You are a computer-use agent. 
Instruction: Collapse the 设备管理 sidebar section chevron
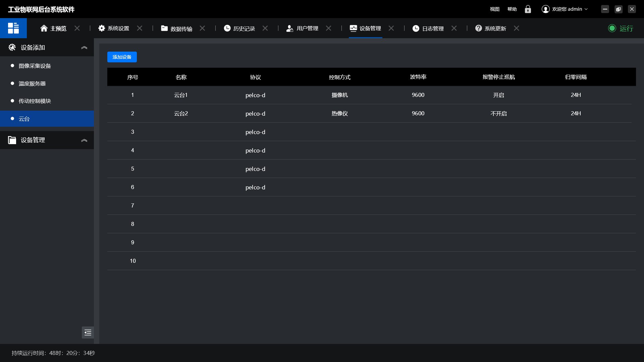[x=84, y=140]
